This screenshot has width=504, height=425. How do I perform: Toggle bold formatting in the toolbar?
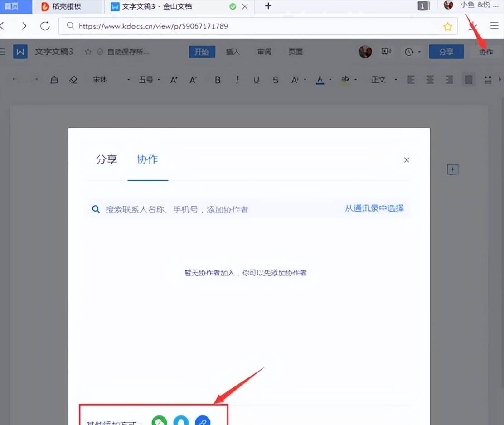(217, 79)
